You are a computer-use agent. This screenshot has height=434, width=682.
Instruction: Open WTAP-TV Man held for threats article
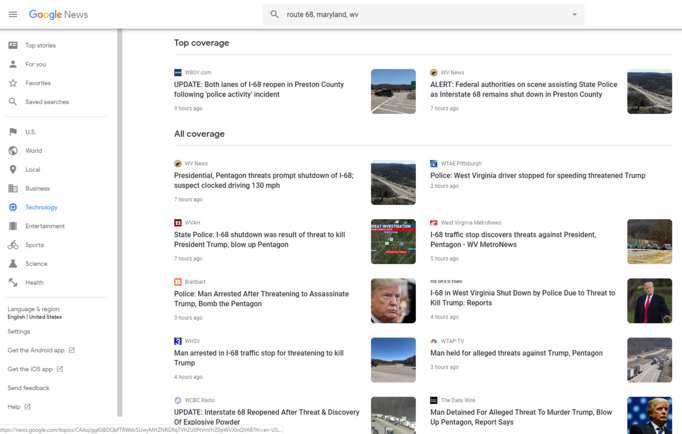pyautogui.click(x=516, y=353)
